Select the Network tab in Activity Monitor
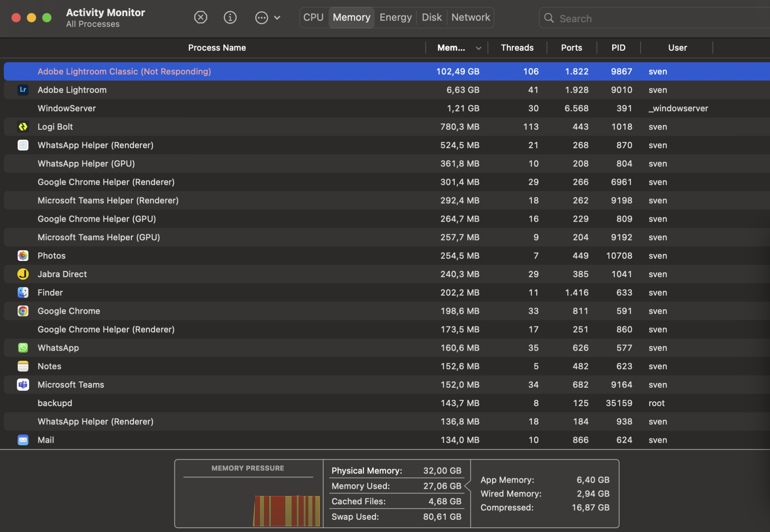The image size is (770, 532). pos(471,17)
